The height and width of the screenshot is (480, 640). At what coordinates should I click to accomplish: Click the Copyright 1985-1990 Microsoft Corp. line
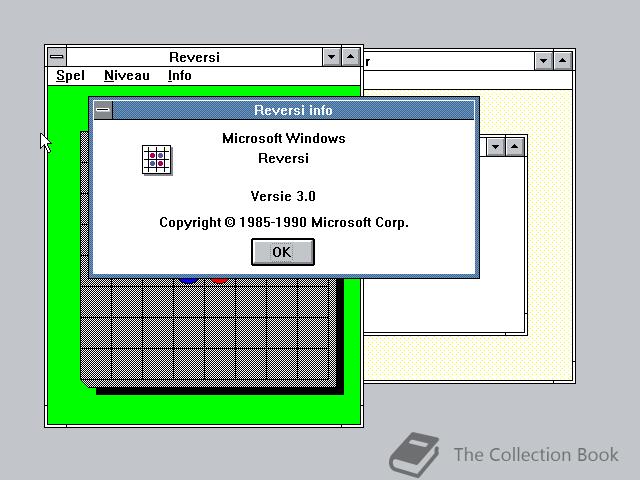[284, 222]
